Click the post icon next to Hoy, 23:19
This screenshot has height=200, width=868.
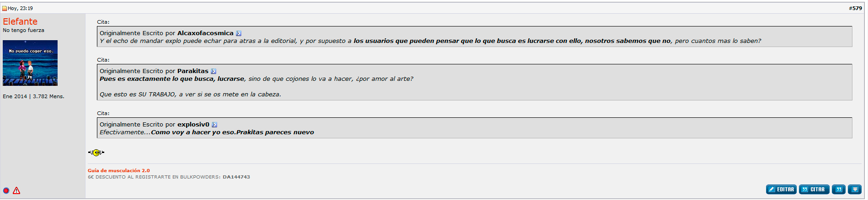[x=5, y=8]
